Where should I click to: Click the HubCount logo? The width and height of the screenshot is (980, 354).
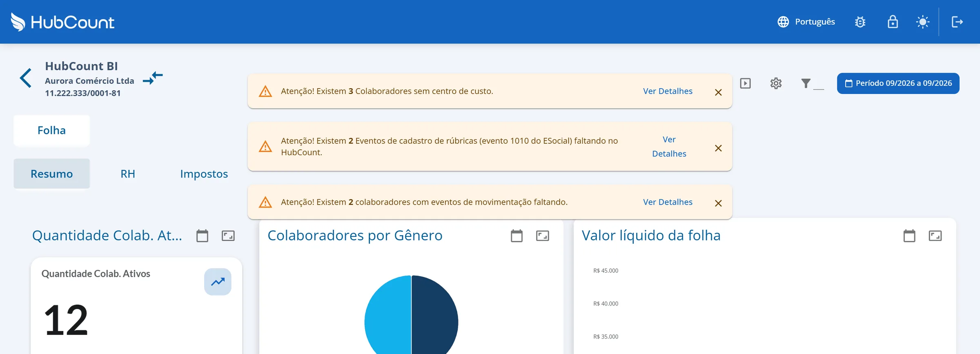tap(62, 22)
